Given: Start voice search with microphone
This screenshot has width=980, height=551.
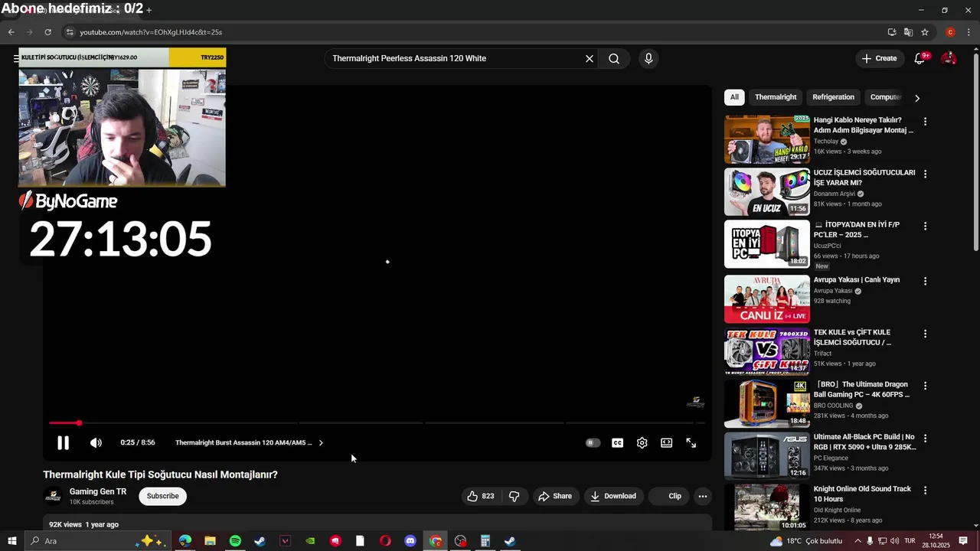Looking at the screenshot, I should (648, 58).
